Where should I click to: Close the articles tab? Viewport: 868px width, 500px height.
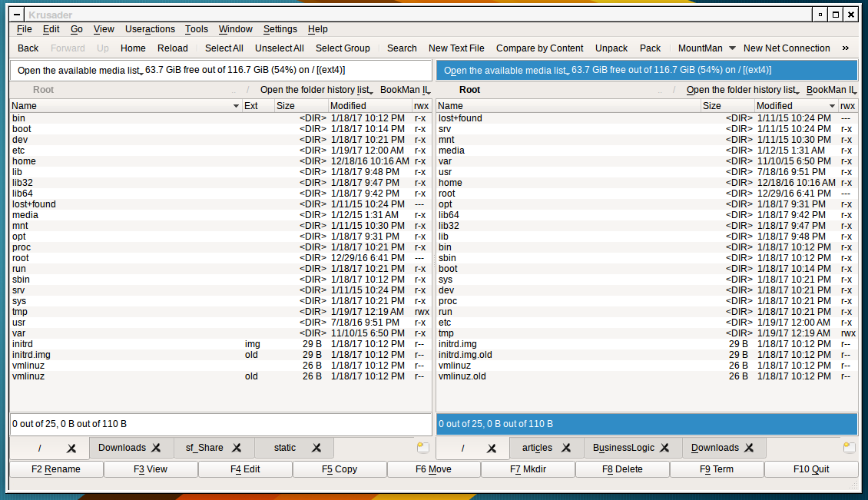566,448
